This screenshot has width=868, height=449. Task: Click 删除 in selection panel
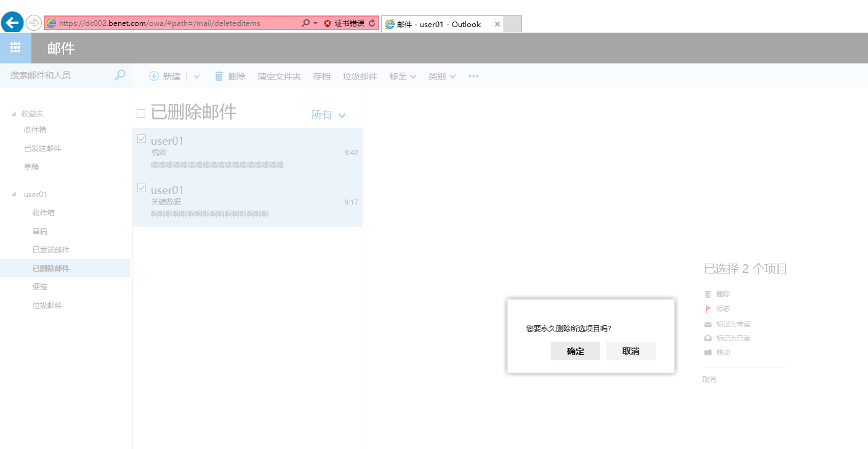(x=723, y=294)
